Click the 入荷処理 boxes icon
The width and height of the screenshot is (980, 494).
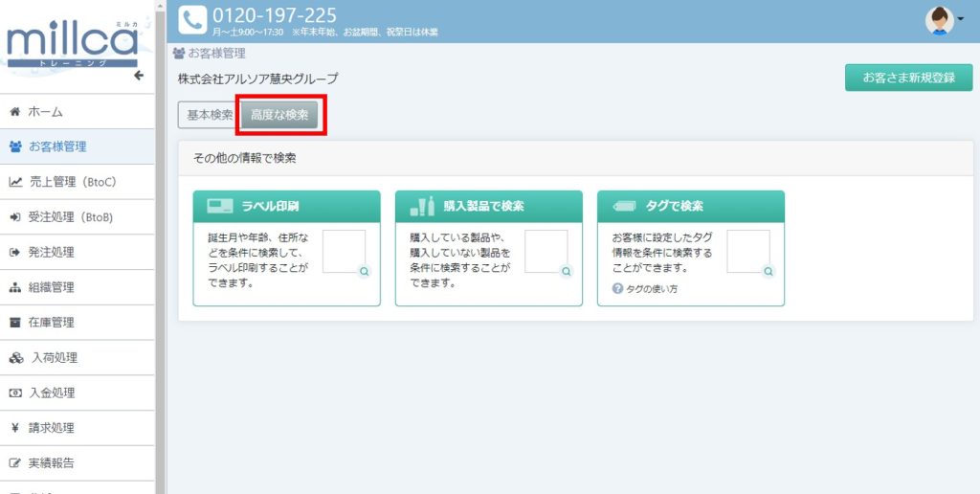pyautogui.click(x=15, y=358)
